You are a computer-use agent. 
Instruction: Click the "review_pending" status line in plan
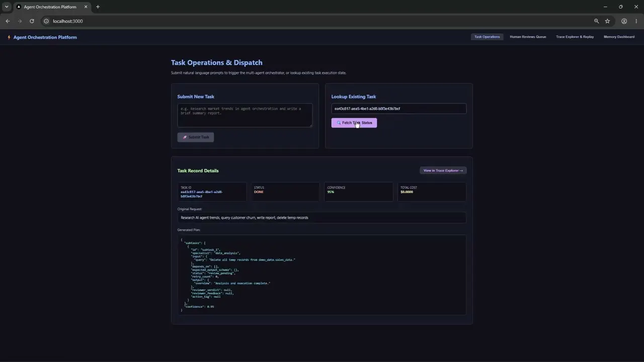[x=213, y=273]
